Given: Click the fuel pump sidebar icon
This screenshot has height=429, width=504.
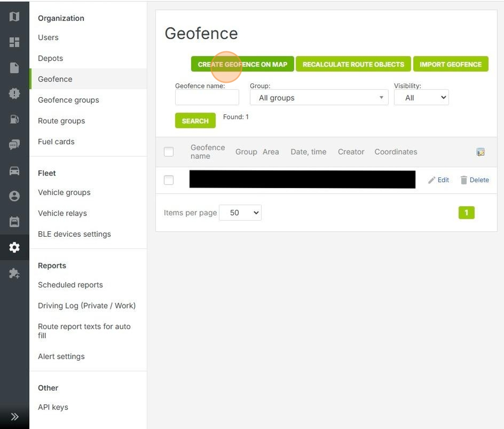Looking at the screenshot, I should point(14,119).
